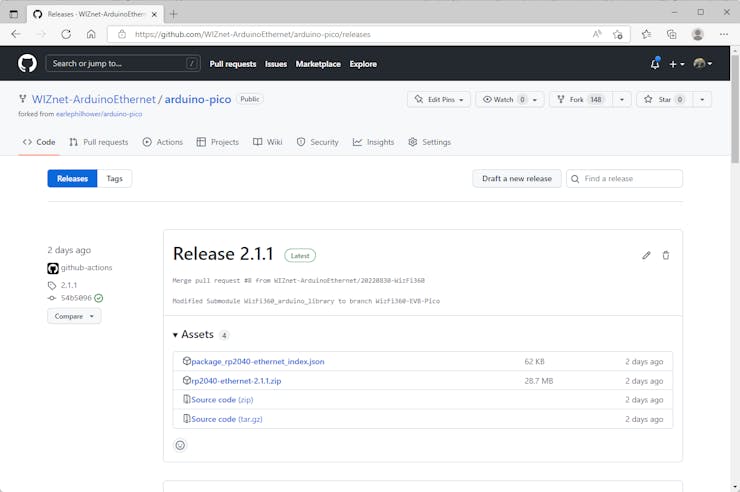Open Release 2.1.1 title link
Screen dimensions: 740x492
pos(223,254)
